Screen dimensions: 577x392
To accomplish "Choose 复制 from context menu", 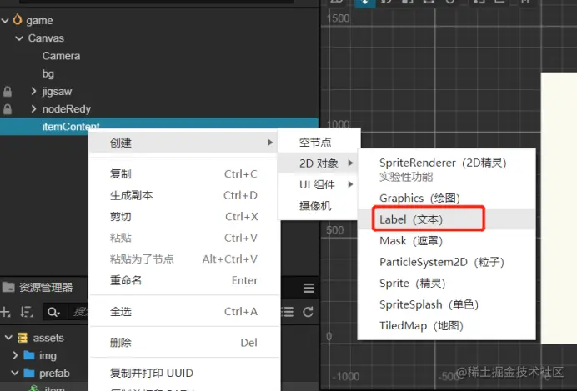I will (183, 174).
